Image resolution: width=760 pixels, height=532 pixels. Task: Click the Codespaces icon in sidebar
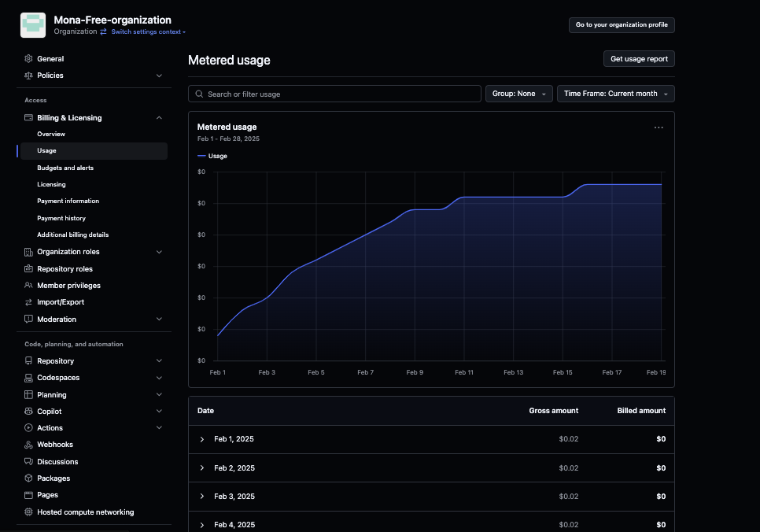coord(28,378)
